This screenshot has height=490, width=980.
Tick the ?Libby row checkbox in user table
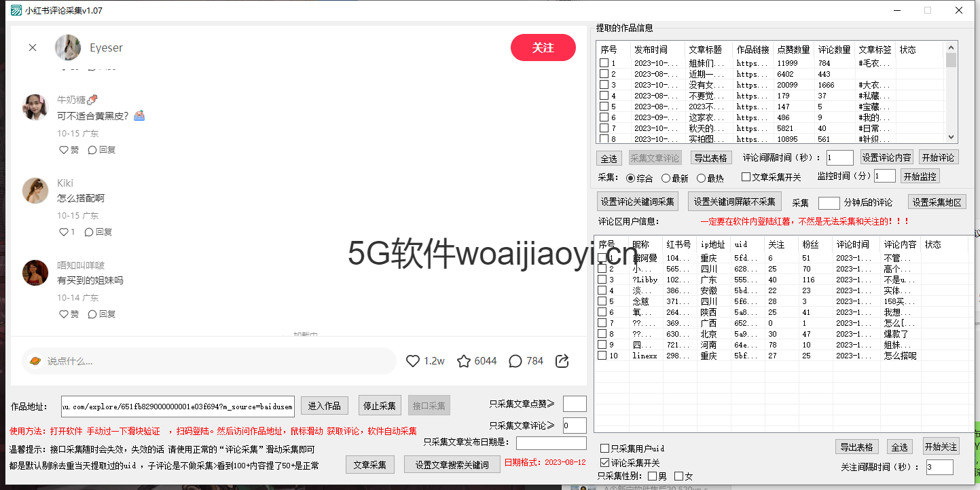(x=602, y=280)
